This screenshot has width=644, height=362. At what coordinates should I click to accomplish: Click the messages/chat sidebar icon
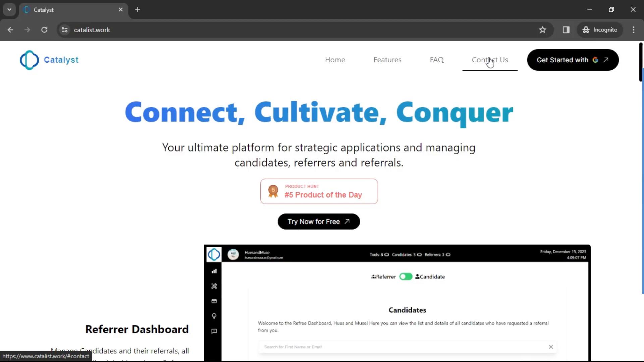(214, 330)
